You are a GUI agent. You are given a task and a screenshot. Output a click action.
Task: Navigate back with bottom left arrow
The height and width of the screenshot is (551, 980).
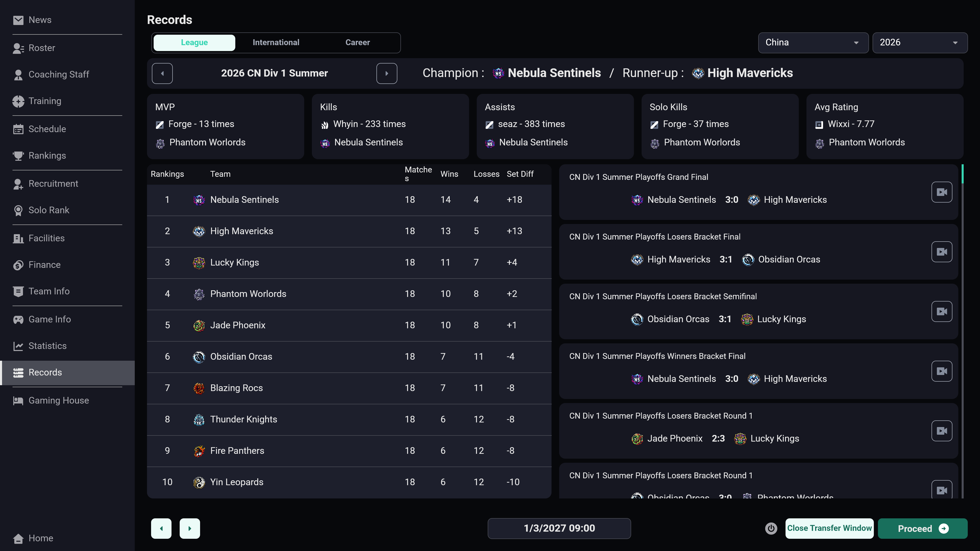tap(161, 529)
